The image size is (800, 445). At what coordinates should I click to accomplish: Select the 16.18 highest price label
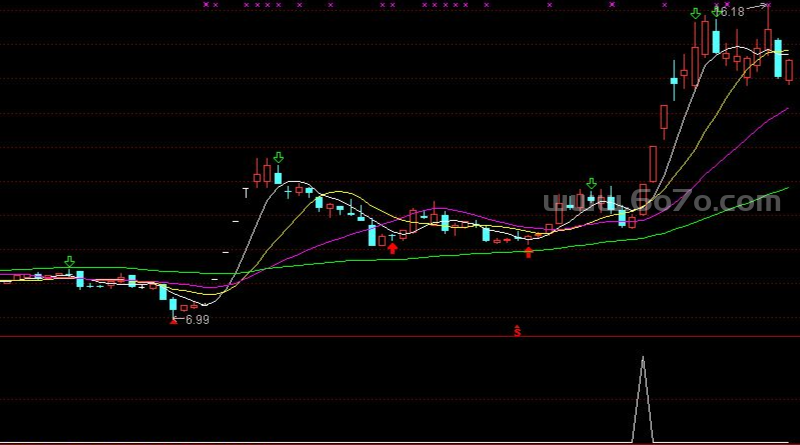click(732, 12)
